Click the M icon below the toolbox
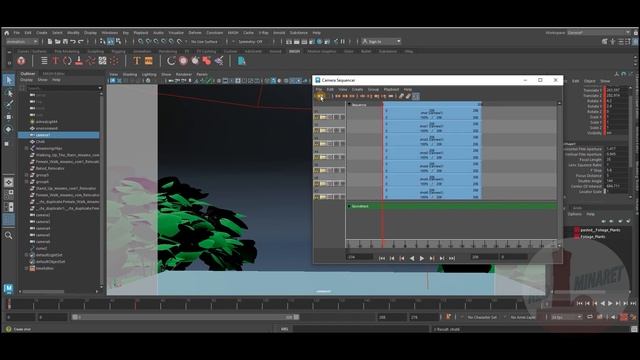Viewport: 640px width, 360px height. [x=8, y=289]
